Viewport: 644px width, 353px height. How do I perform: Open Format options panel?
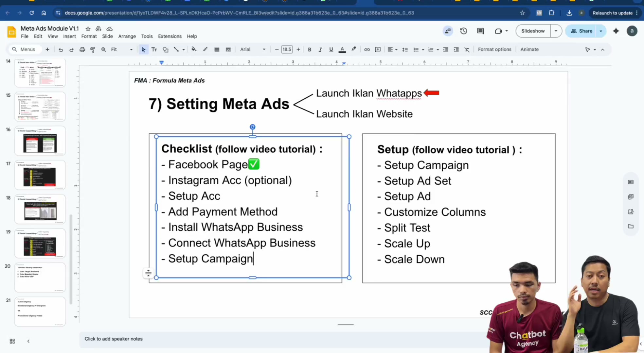tap(494, 50)
